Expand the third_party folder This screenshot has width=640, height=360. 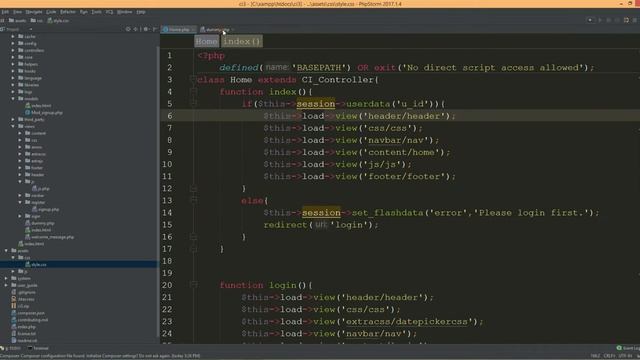[13, 120]
